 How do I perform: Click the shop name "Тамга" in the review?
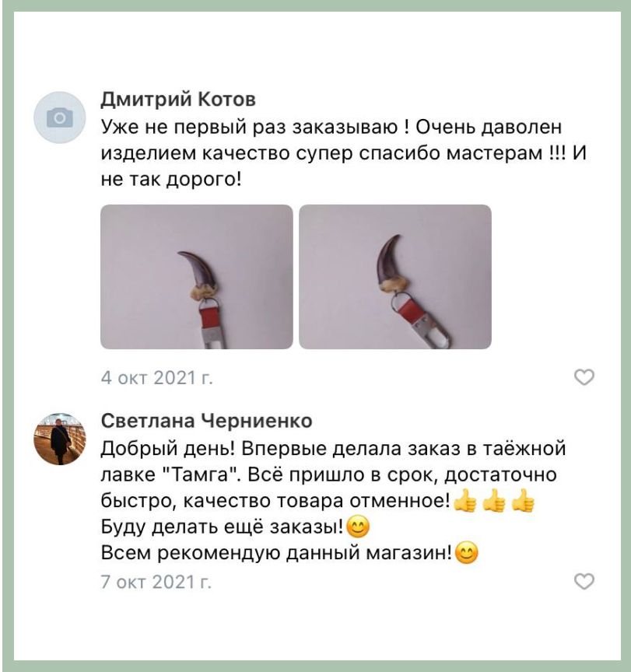[x=202, y=475]
